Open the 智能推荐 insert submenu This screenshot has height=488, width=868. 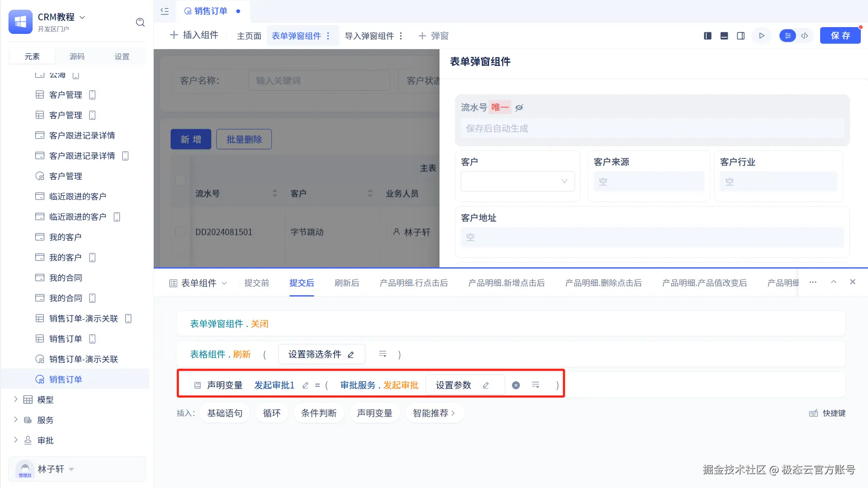click(x=434, y=413)
